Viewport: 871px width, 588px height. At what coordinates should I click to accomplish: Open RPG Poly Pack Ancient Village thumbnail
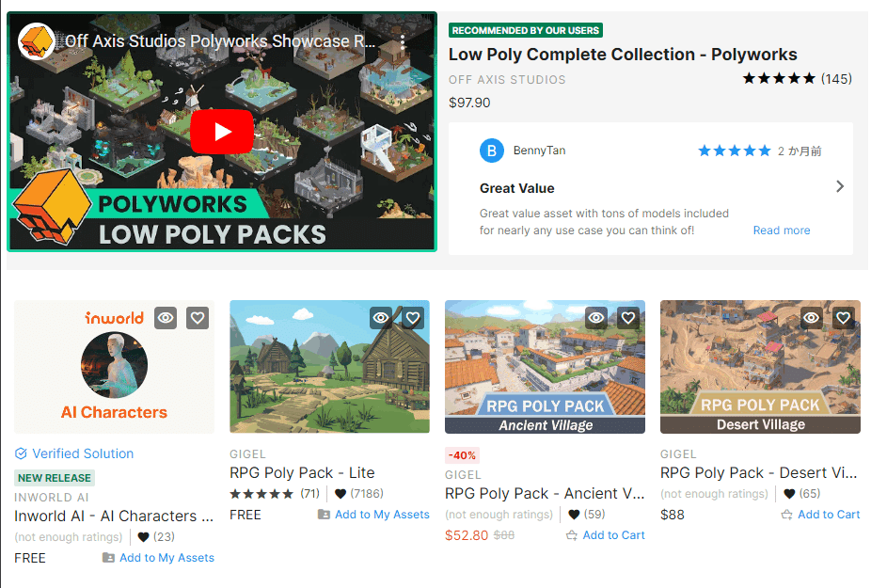click(x=545, y=367)
